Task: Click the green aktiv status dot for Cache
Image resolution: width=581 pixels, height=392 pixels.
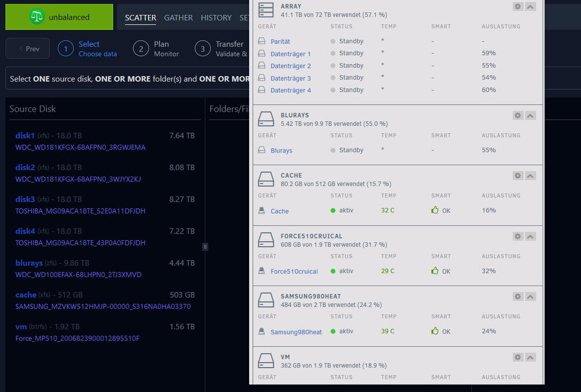Action: pyautogui.click(x=333, y=210)
